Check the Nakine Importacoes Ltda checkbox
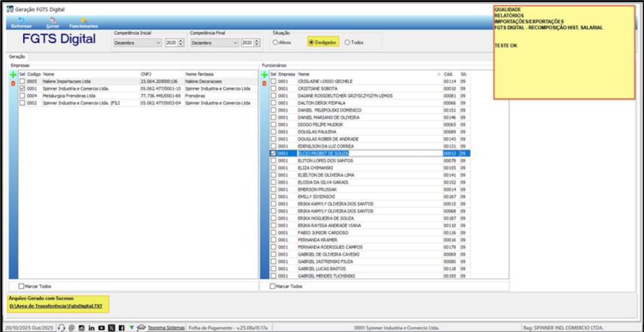 click(22, 81)
